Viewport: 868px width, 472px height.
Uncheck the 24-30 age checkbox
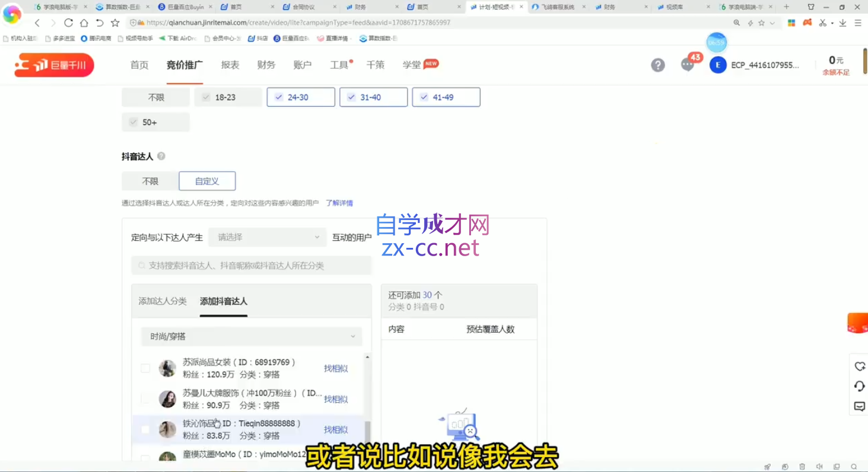(x=279, y=97)
